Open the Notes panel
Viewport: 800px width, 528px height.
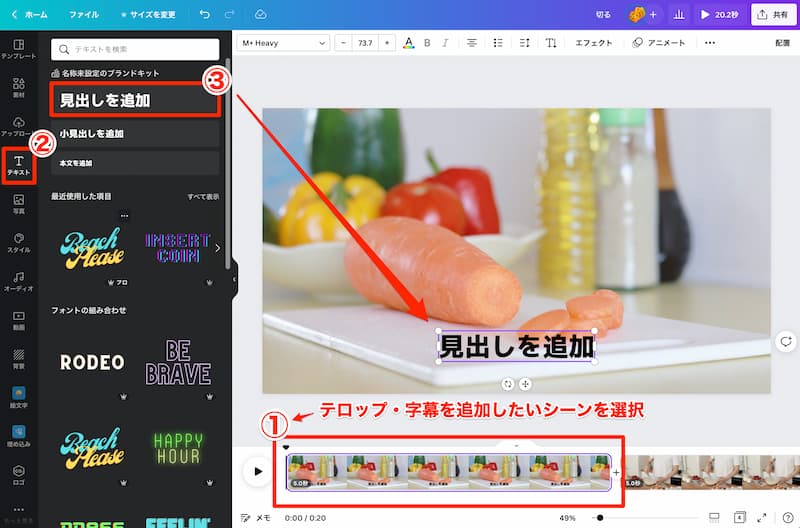click(255, 517)
